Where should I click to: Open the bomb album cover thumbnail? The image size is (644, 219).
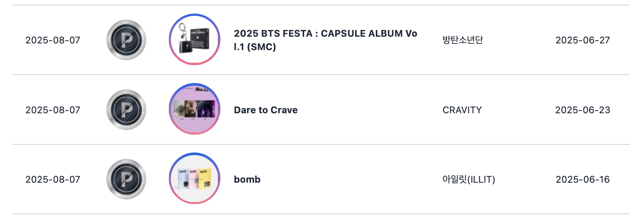[195, 178]
